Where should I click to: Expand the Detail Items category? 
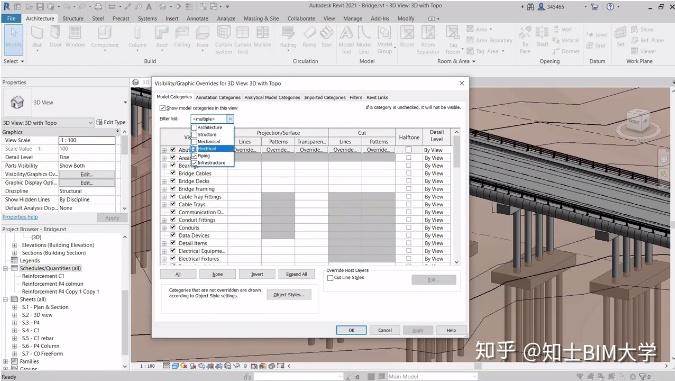(164, 243)
